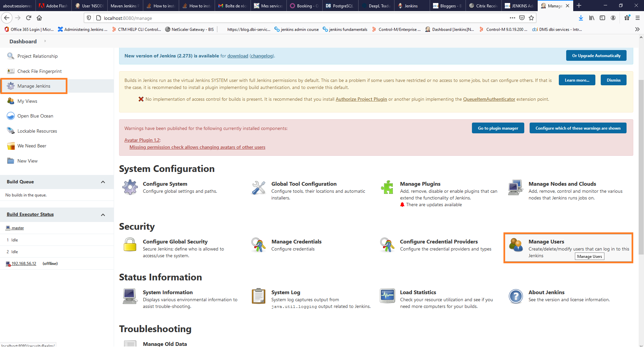Click the Project Relationship magnifier icon
644x362 pixels.
click(x=11, y=56)
